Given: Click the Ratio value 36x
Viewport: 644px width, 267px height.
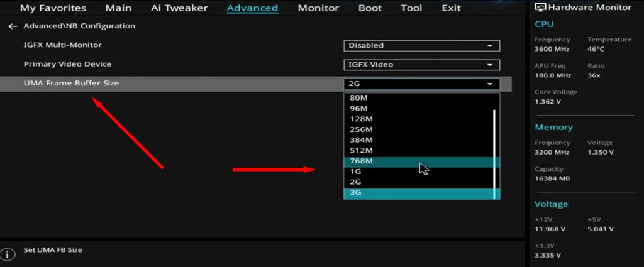Looking at the screenshot, I should tap(594, 75).
